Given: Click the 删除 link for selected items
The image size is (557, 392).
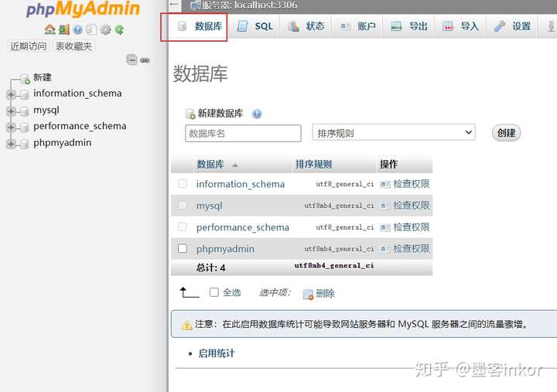Looking at the screenshot, I should click(325, 294).
